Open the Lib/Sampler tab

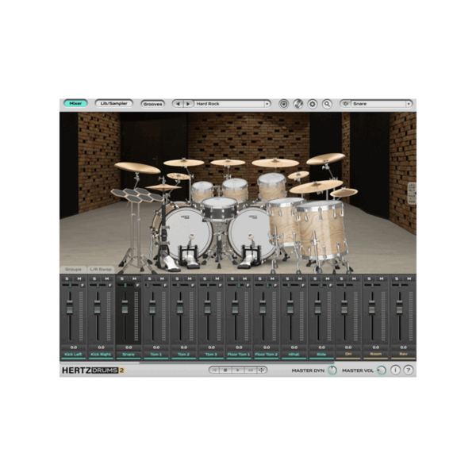tap(113, 103)
